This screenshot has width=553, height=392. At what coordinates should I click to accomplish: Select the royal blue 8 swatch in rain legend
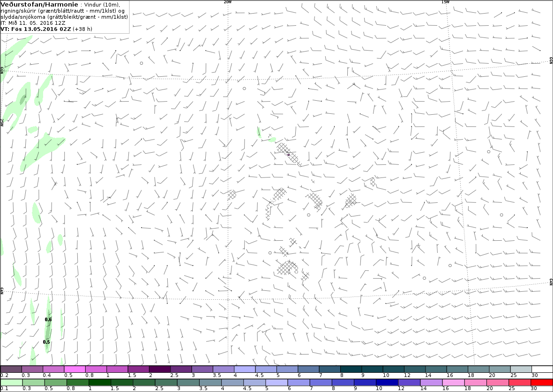tap(343, 383)
